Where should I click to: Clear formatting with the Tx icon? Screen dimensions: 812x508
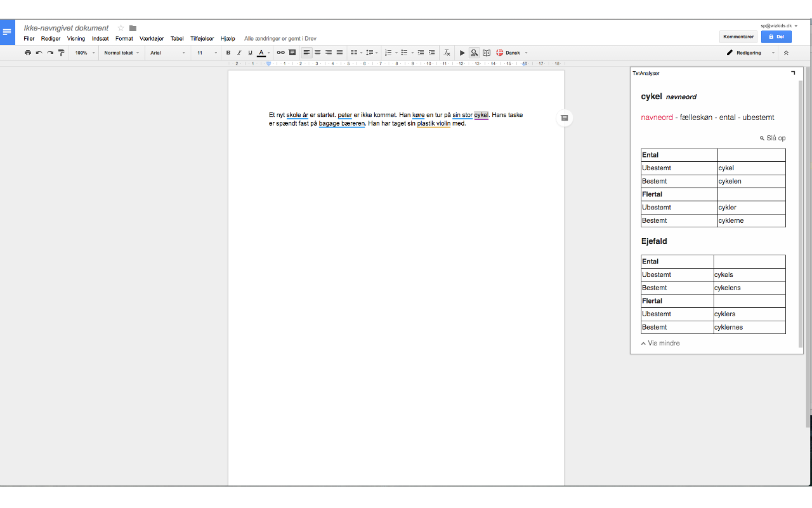pos(447,53)
